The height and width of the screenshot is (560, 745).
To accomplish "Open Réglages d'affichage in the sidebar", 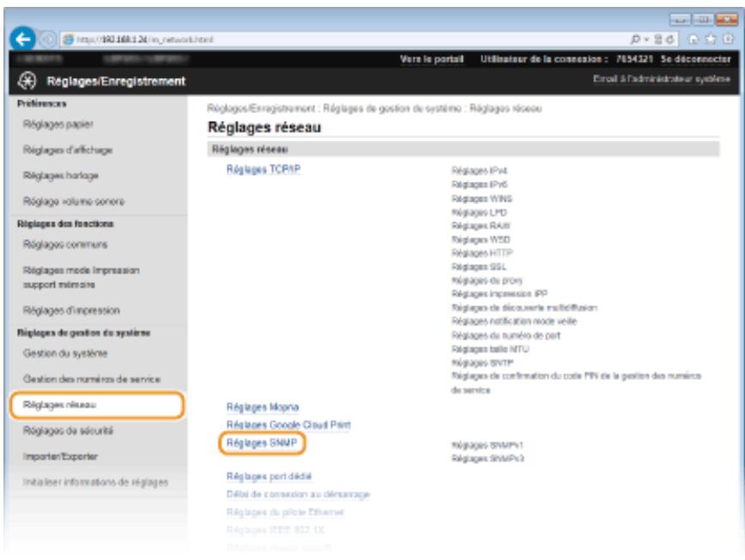I will point(68,150).
